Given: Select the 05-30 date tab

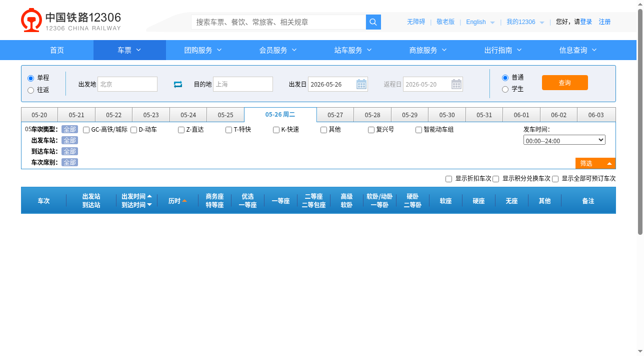Looking at the screenshot, I should 447,115.
